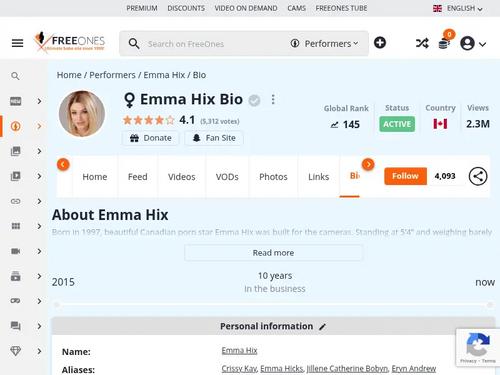Click the Canada flag country icon

440,124
